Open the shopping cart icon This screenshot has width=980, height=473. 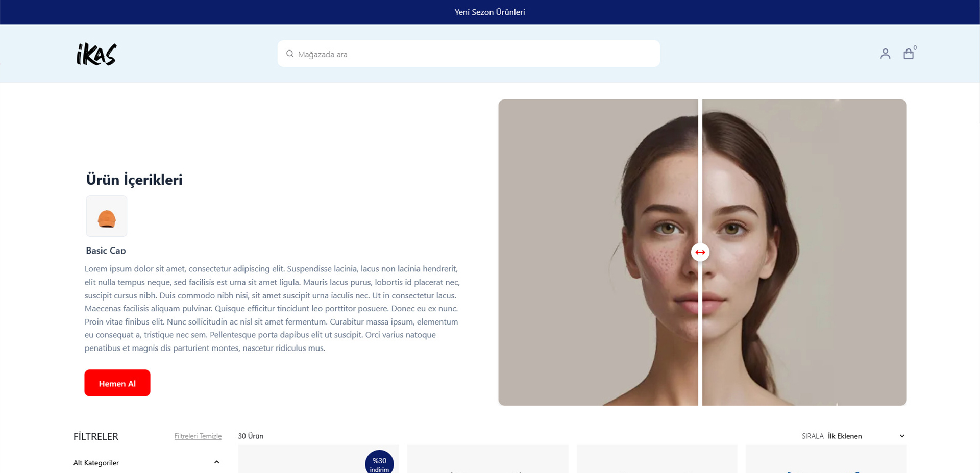tap(908, 54)
